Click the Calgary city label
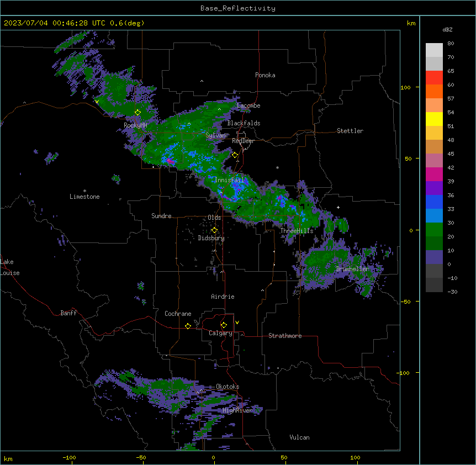This screenshot has height=465, width=476. [x=220, y=333]
